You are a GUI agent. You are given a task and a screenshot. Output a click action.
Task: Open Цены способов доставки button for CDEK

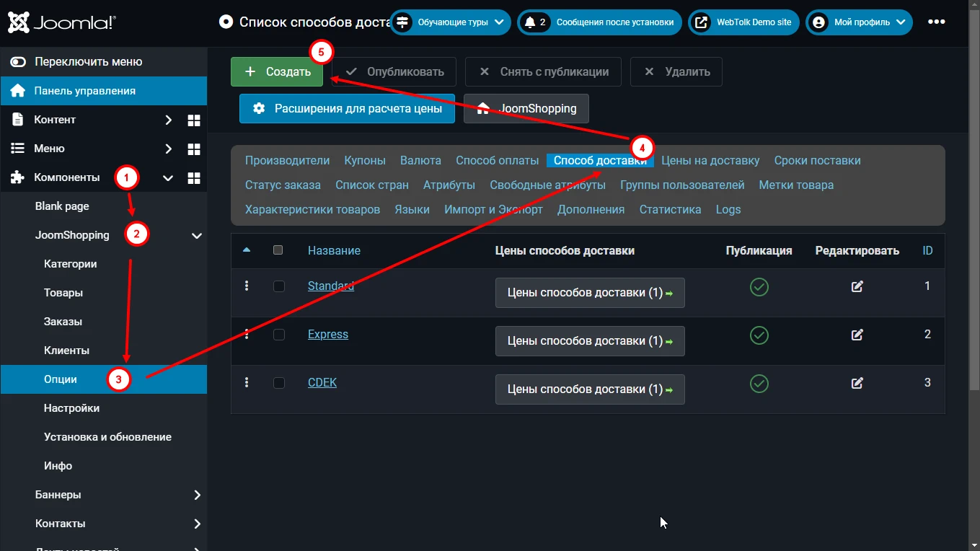click(x=590, y=389)
